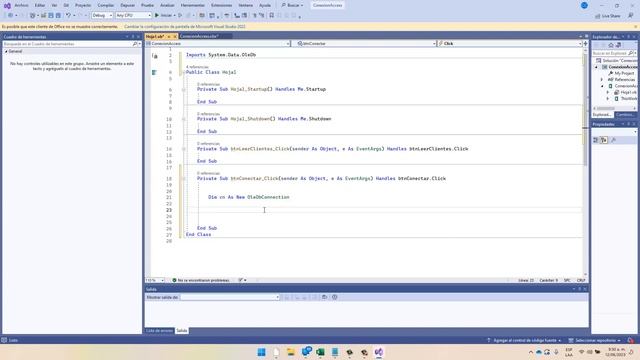Close the Hoja1.vb tab
The height and width of the screenshot is (360, 640).
click(175, 36)
